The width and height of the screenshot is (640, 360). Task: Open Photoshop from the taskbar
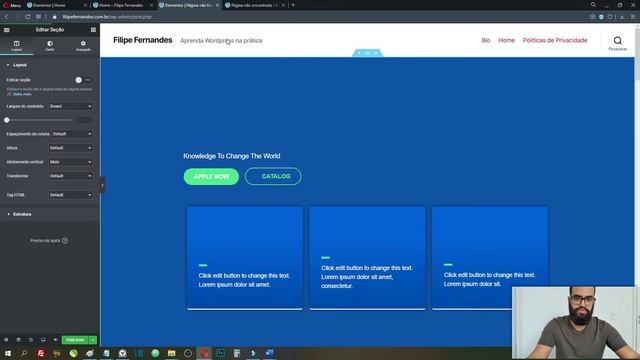[220, 353]
